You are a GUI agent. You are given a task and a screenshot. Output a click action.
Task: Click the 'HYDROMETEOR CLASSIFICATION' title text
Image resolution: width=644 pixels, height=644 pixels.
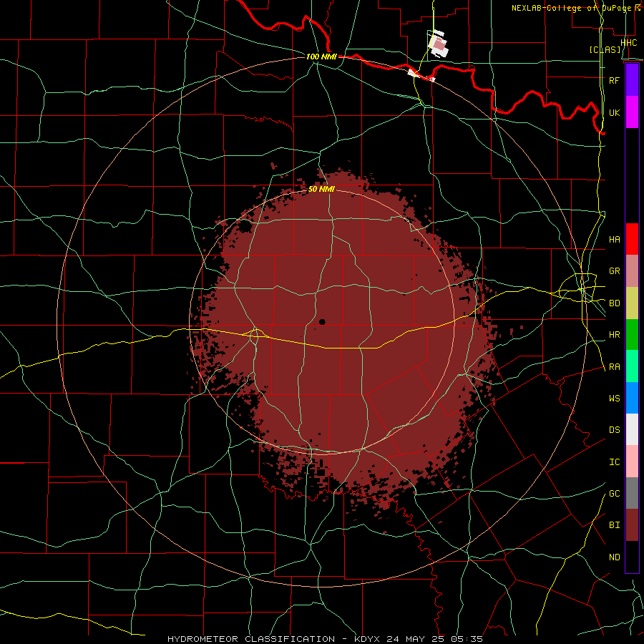(x=251, y=639)
